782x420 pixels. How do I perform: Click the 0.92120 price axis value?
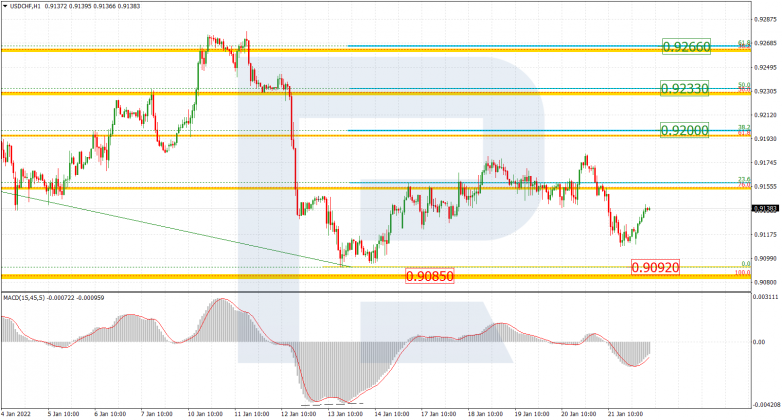pyautogui.click(x=765, y=115)
